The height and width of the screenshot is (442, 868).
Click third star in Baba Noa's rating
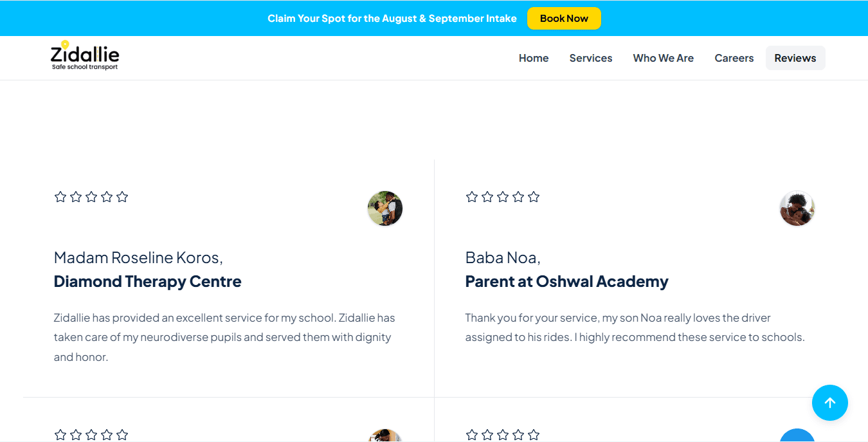pyautogui.click(x=503, y=197)
